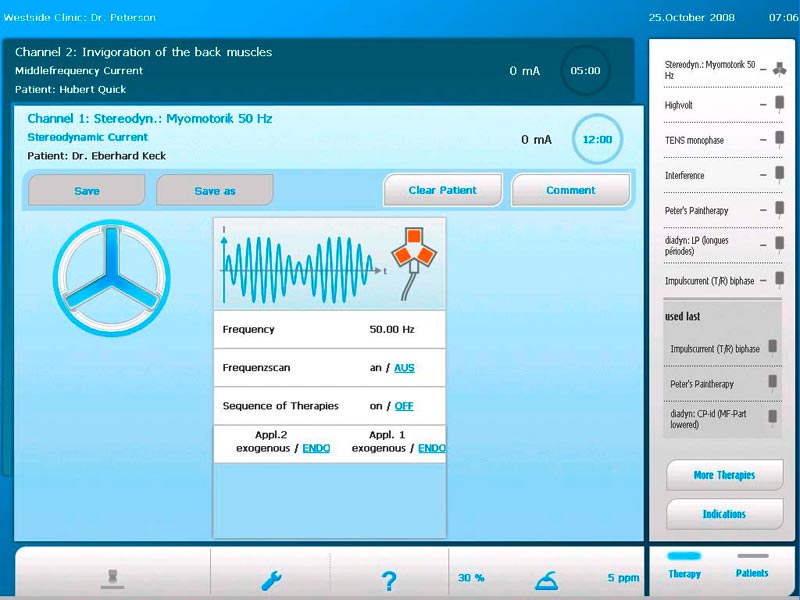Click the 'used last' section heading

(x=682, y=316)
